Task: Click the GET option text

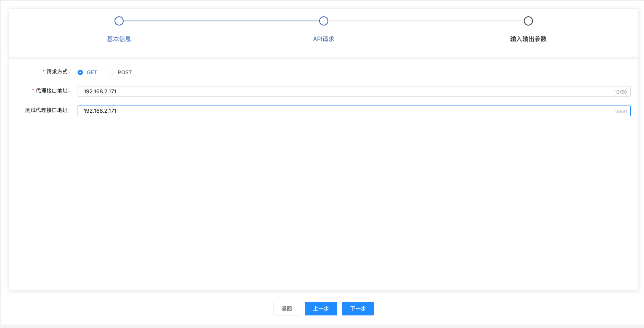Action: [x=92, y=72]
